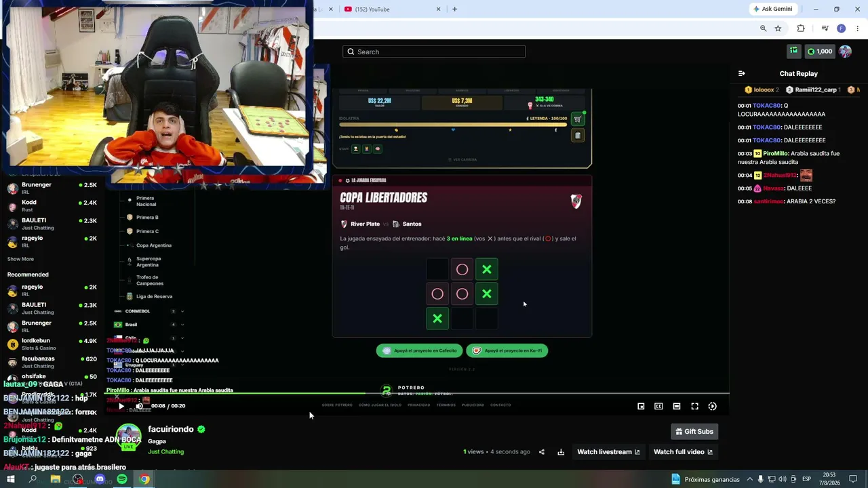868x488 pixels.
Task: Click Apoyá el proyecto en Ko-Fi
Action: tap(507, 350)
